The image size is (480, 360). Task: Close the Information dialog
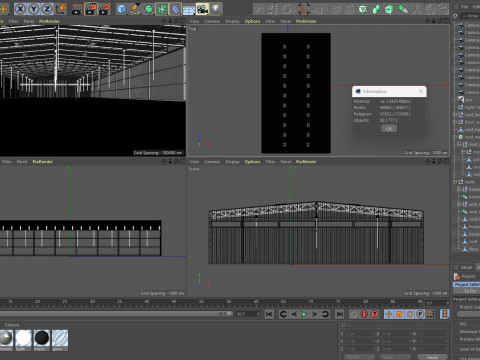pyautogui.click(x=421, y=91)
